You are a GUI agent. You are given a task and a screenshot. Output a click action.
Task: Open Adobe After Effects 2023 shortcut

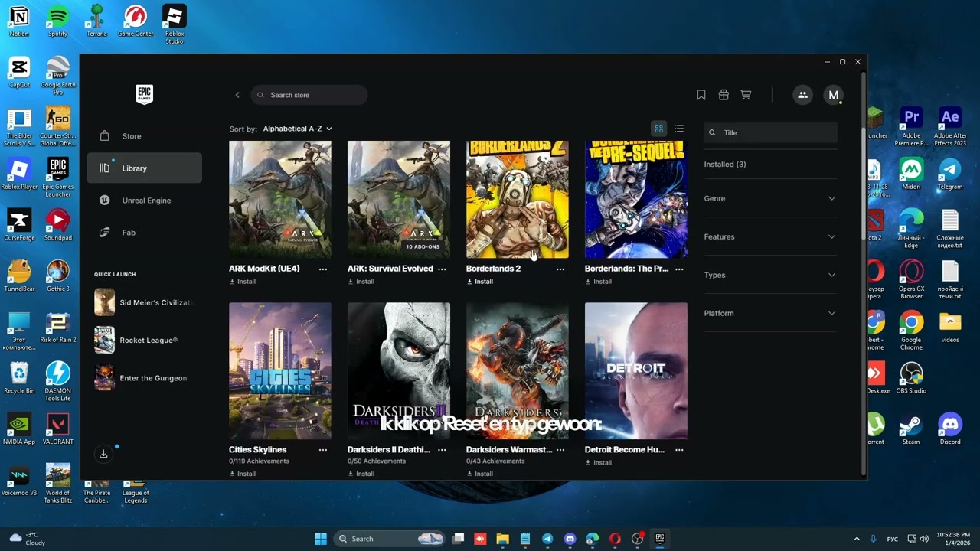click(950, 126)
